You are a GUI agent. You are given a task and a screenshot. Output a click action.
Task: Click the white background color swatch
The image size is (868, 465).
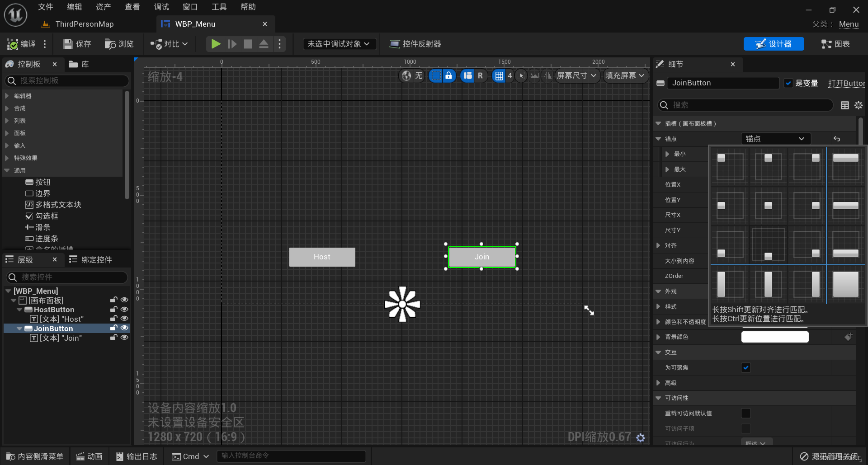click(775, 337)
